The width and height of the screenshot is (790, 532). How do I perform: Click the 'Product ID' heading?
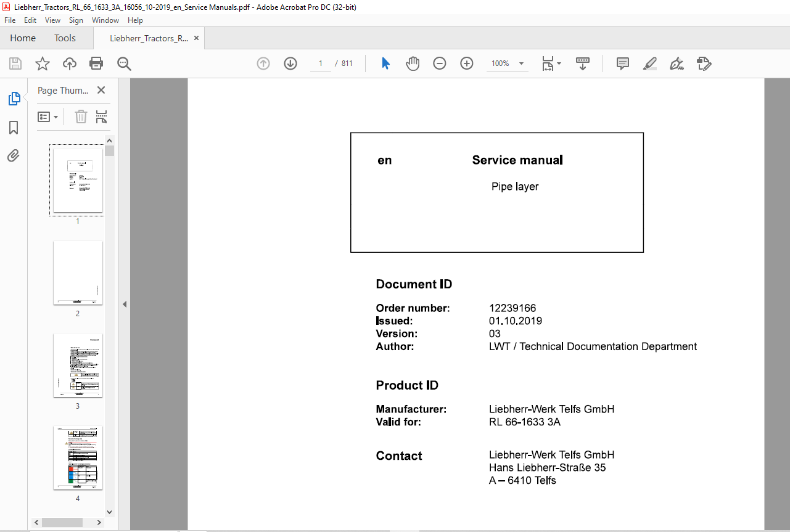(x=407, y=385)
